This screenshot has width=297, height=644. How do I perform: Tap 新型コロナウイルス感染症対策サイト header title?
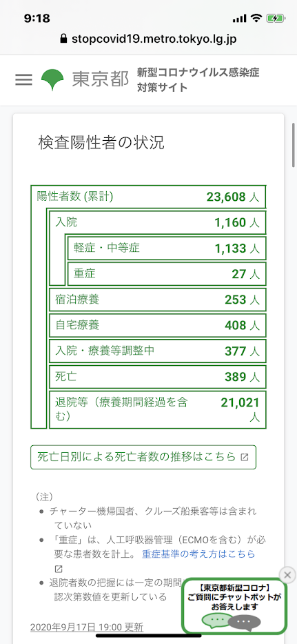pos(198,79)
